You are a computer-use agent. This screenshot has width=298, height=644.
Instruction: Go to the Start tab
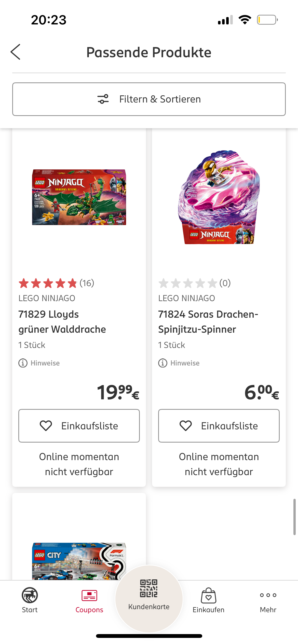pos(30,600)
